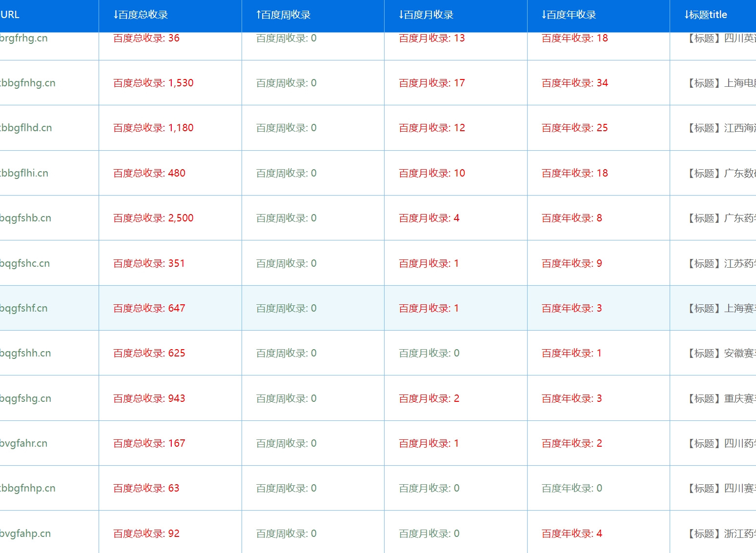Image resolution: width=756 pixels, height=553 pixels.
Task: Click the value '百度年收录: 8'
Action: tap(572, 218)
